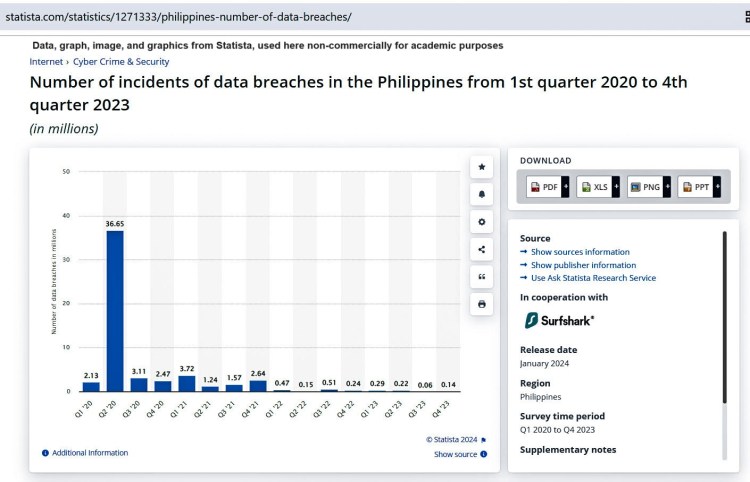Click the flag icon next to Statista 2024
The height and width of the screenshot is (482, 750).
[x=484, y=439]
